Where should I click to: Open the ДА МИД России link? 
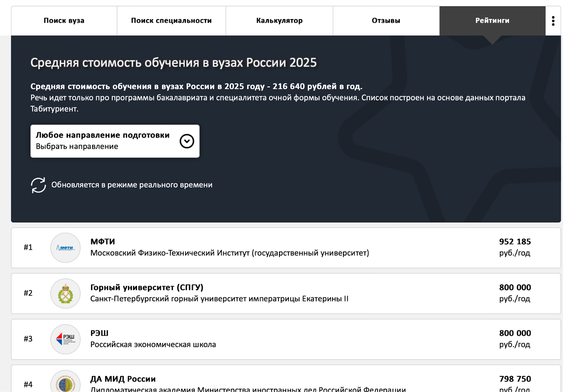coord(123,379)
